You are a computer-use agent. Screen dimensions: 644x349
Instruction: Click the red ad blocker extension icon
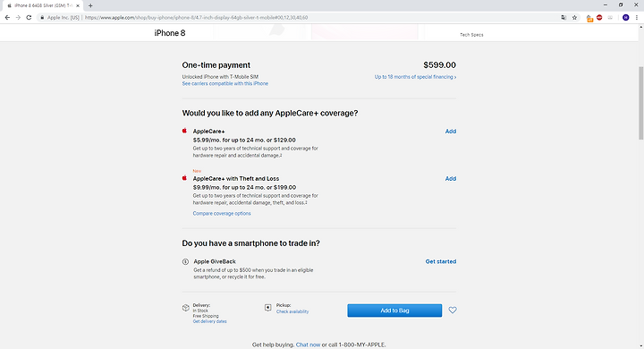(x=599, y=18)
